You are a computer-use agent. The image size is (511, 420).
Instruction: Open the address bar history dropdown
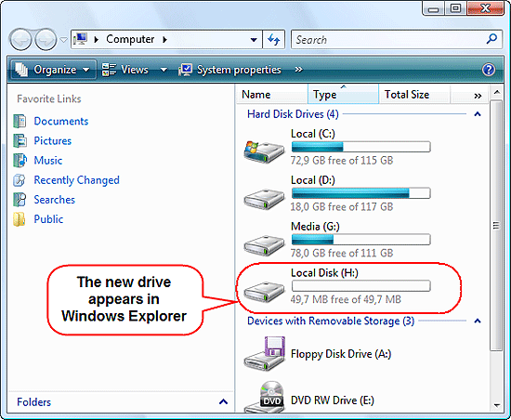click(254, 40)
